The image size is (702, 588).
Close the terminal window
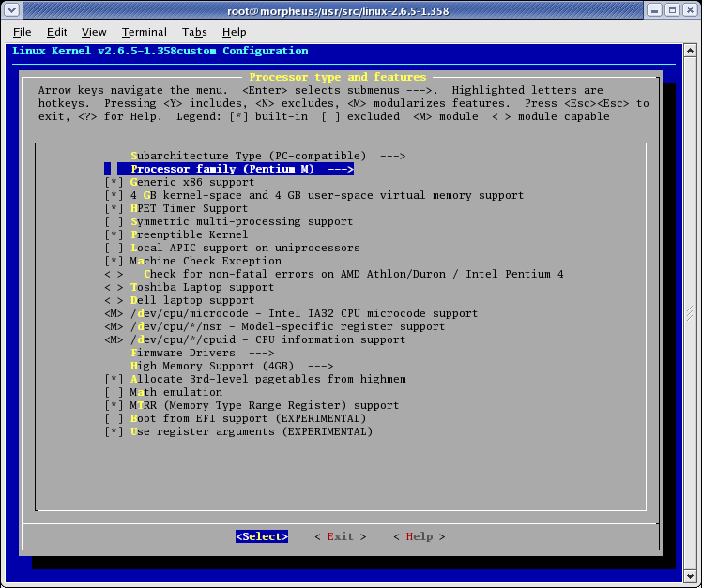689,10
